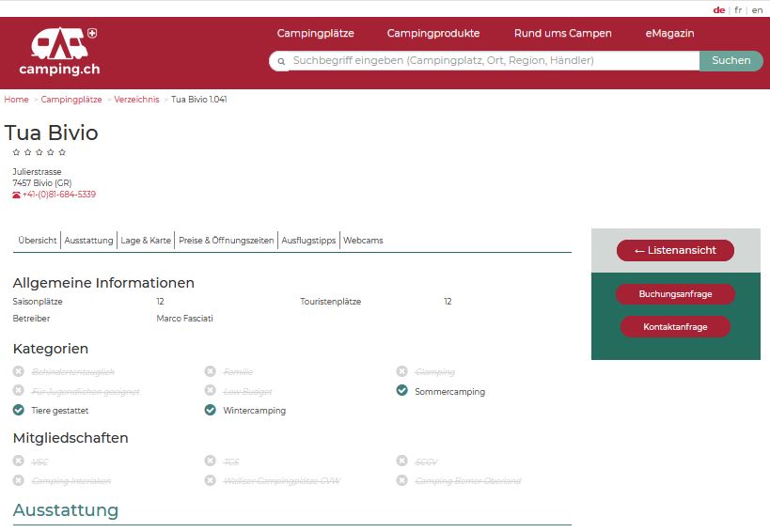Screen dimensions: 770x532
Task: Click the X icon beside Für Jugendlichen geeignet
Action: (x=19, y=390)
